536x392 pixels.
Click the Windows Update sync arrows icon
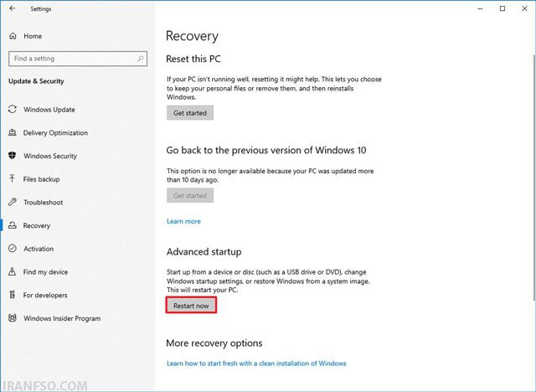(13, 110)
